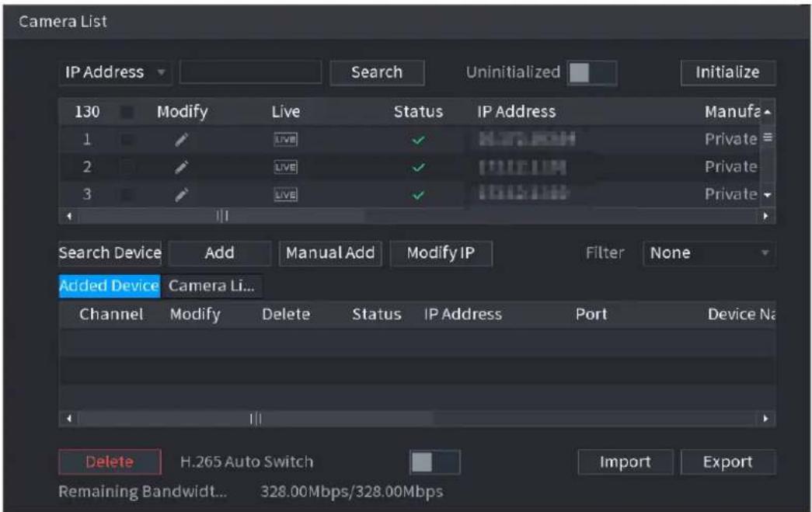Screen dimensions: 812x512
Task: Click the search text input field
Action: (250, 72)
